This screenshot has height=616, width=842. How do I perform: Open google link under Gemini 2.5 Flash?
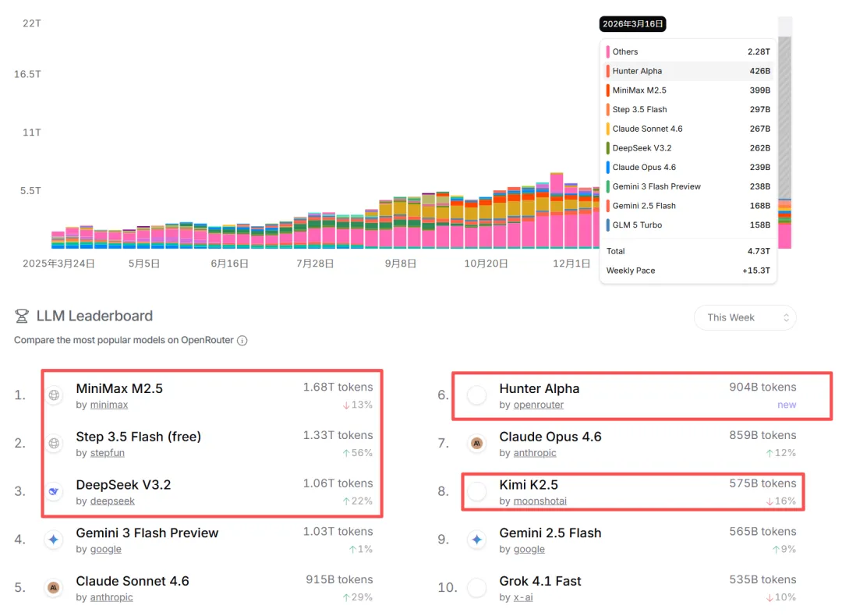click(x=529, y=549)
